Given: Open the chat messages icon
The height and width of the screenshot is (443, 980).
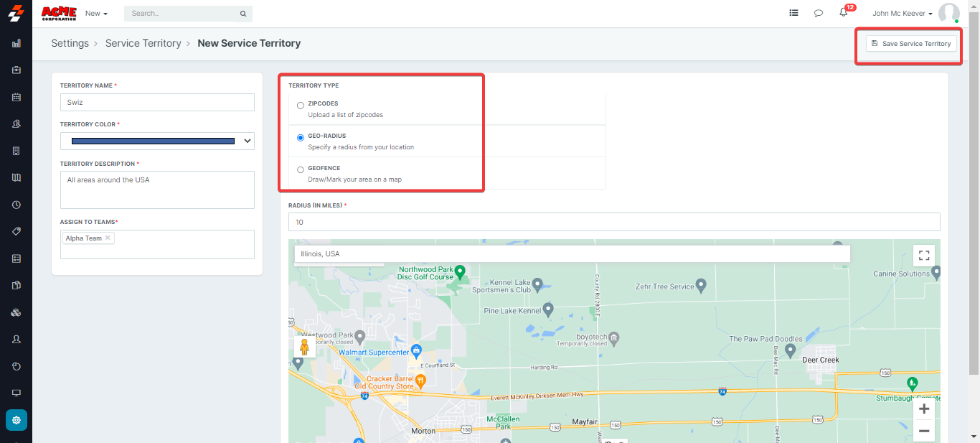Looking at the screenshot, I should [818, 13].
